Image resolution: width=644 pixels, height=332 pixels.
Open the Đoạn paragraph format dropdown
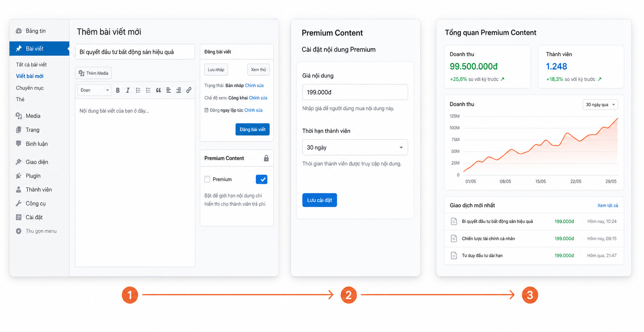click(94, 90)
